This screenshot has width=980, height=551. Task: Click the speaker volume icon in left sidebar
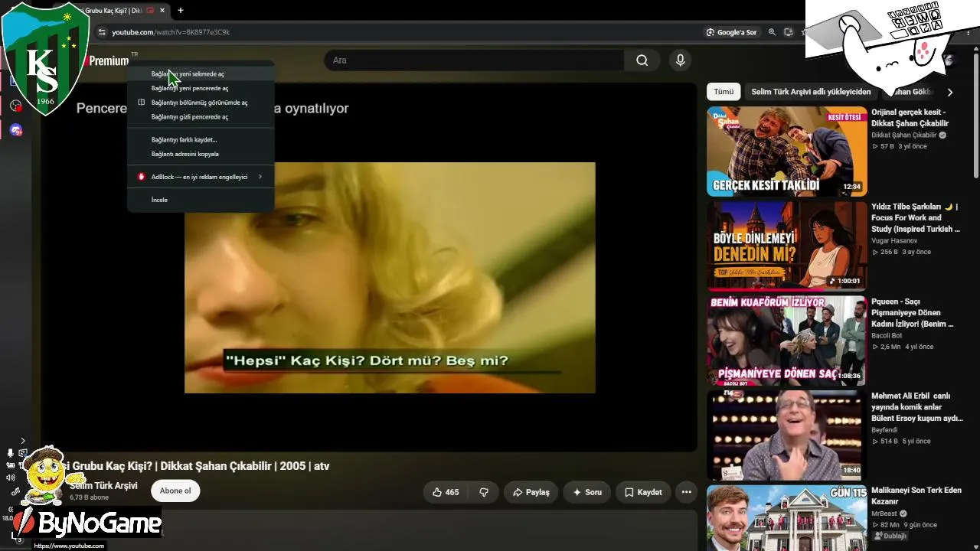(11, 478)
